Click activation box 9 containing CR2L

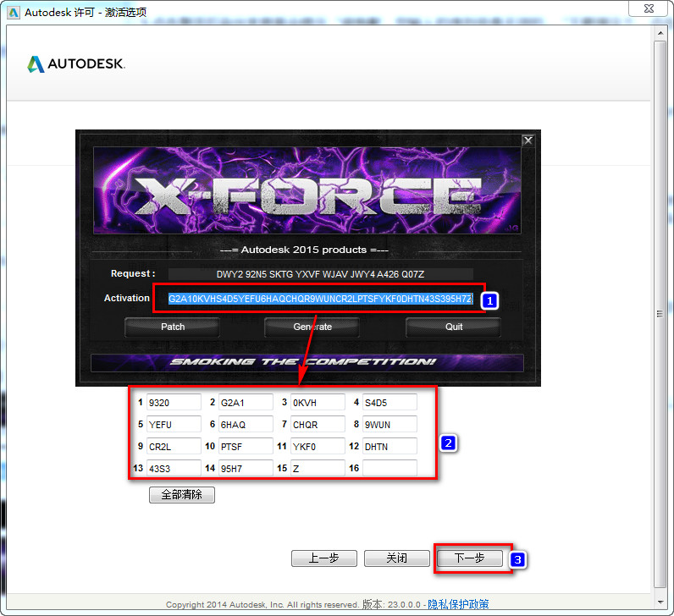click(174, 446)
